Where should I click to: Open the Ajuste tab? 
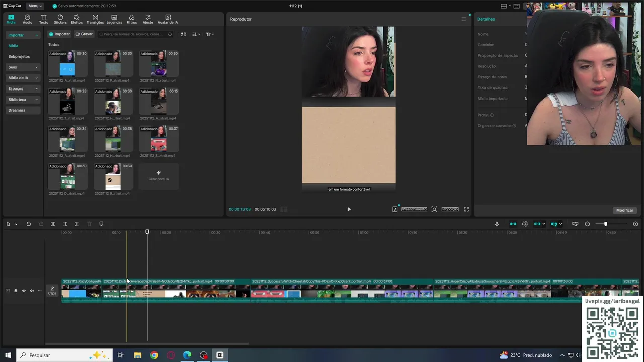click(x=148, y=19)
